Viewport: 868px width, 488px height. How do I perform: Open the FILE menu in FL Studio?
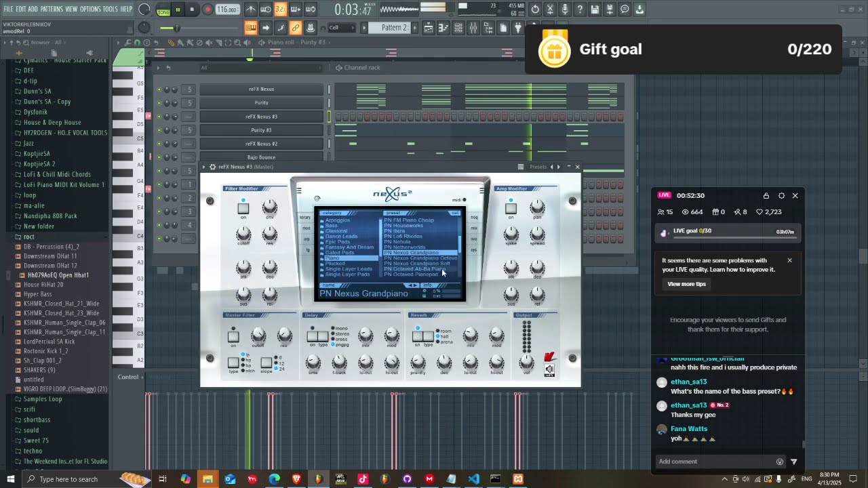(x=8, y=9)
